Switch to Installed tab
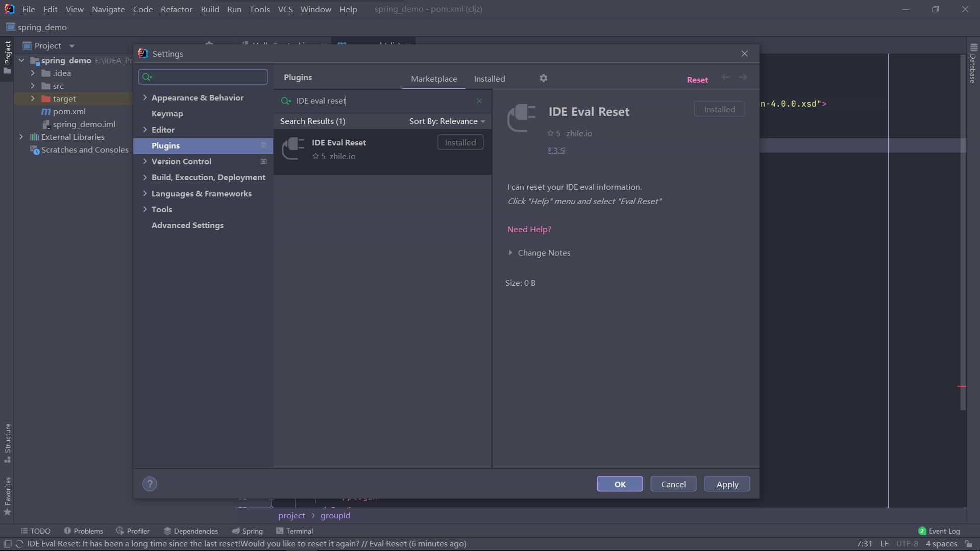 pos(489,79)
